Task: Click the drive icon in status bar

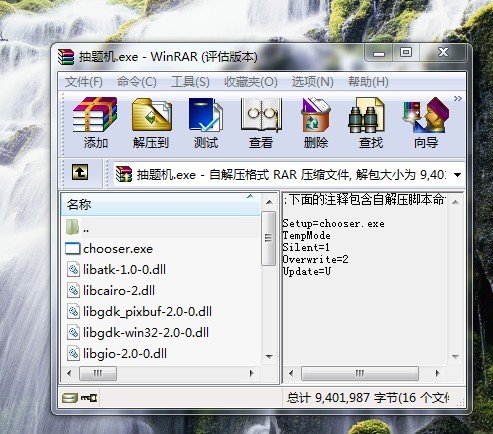Action: (69, 398)
